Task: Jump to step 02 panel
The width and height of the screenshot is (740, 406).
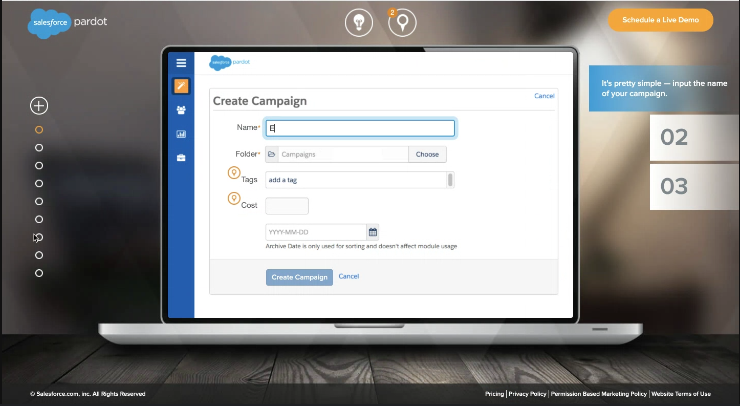Action: coord(694,138)
